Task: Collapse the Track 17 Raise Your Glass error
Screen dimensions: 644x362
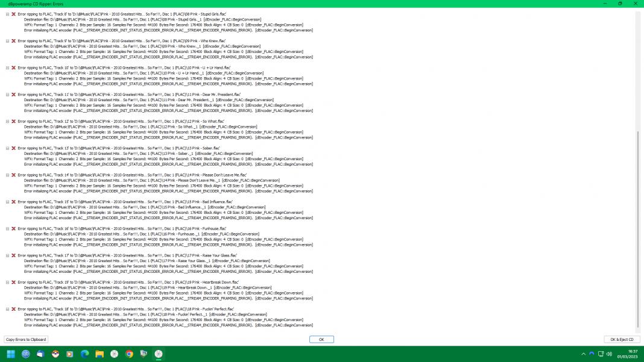Action: (7, 256)
